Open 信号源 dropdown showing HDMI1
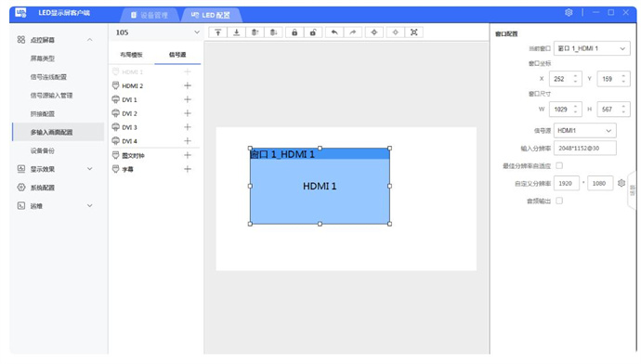Image resolution: width=641 pixels, height=364 pixels. pos(584,130)
